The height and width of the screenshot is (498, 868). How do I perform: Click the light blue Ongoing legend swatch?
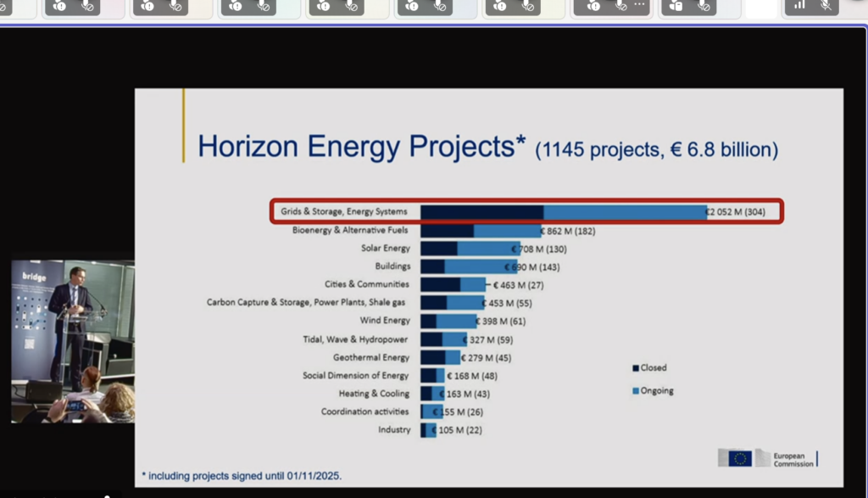[x=635, y=391]
